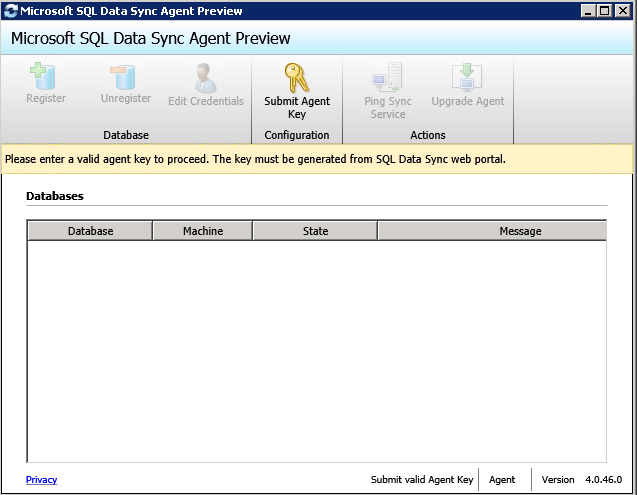This screenshot has height=495, width=637.
Task: Click the Unregister database icon
Action: [x=123, y=77]
